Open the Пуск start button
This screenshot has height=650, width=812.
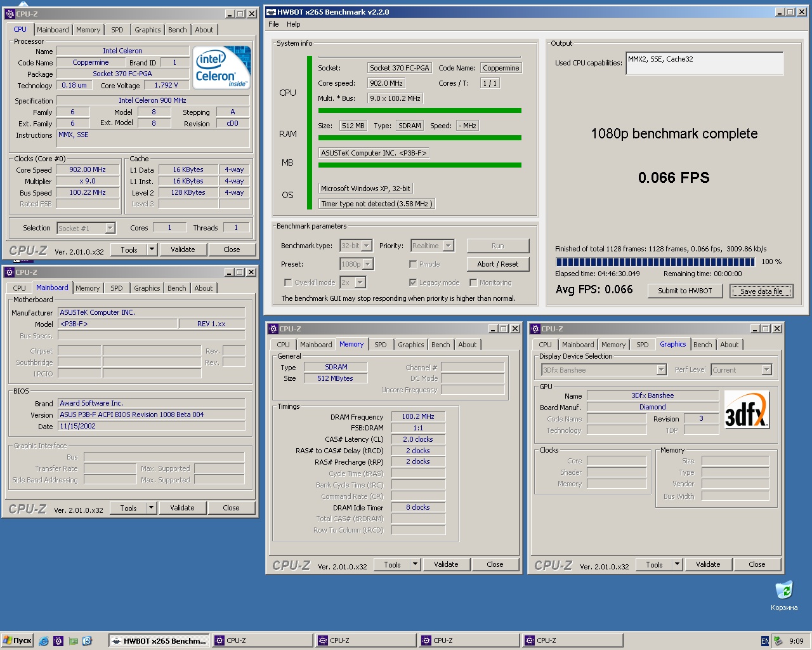(x=17, y=641)
